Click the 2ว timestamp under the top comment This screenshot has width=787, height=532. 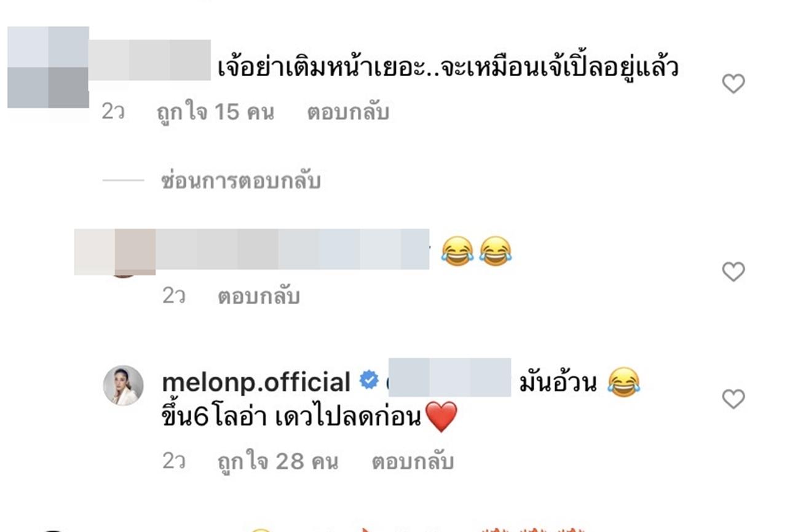click(113, 113)
